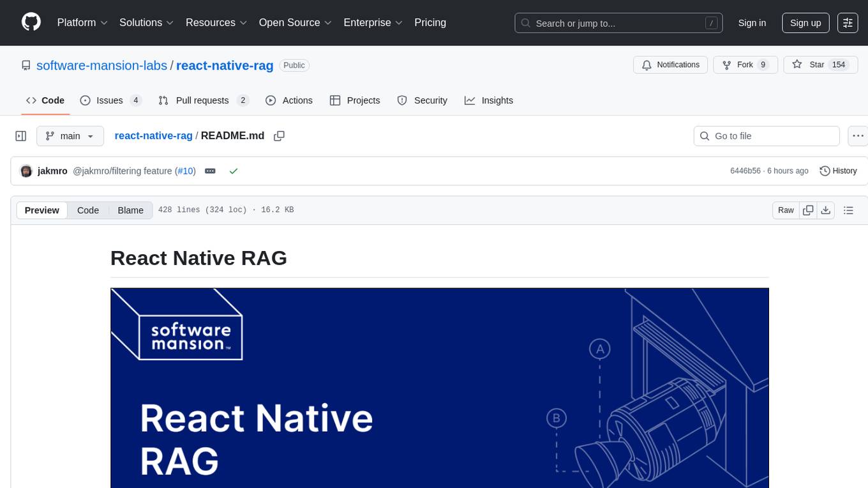
Task: Expand the Platform menu
Action: (82, 22)
